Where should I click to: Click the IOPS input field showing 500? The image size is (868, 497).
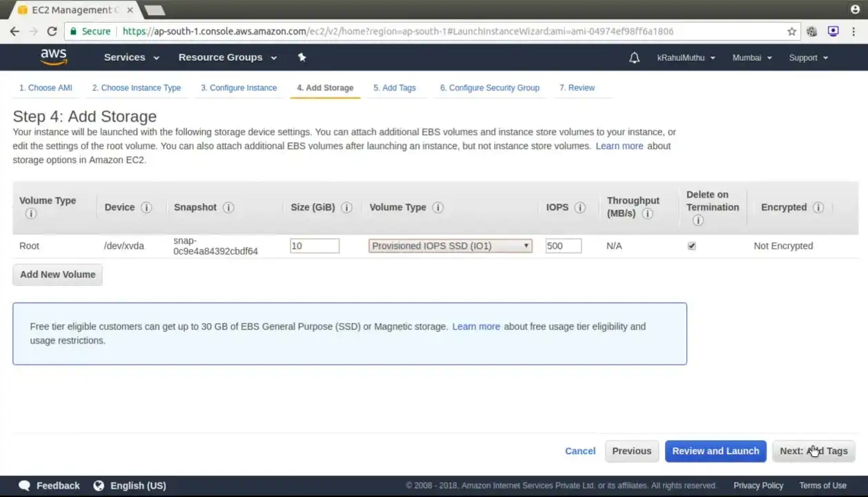pyautogui.click(x=564, y=246)
